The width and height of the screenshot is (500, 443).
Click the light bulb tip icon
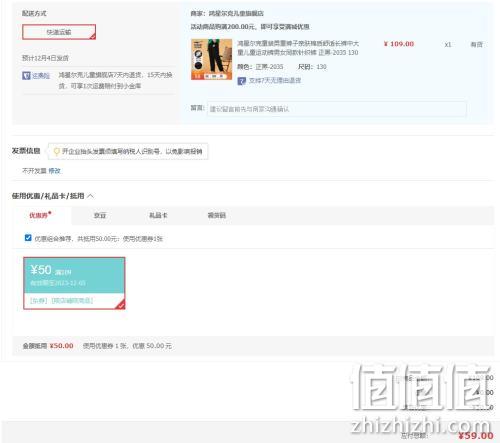[56, 151]
